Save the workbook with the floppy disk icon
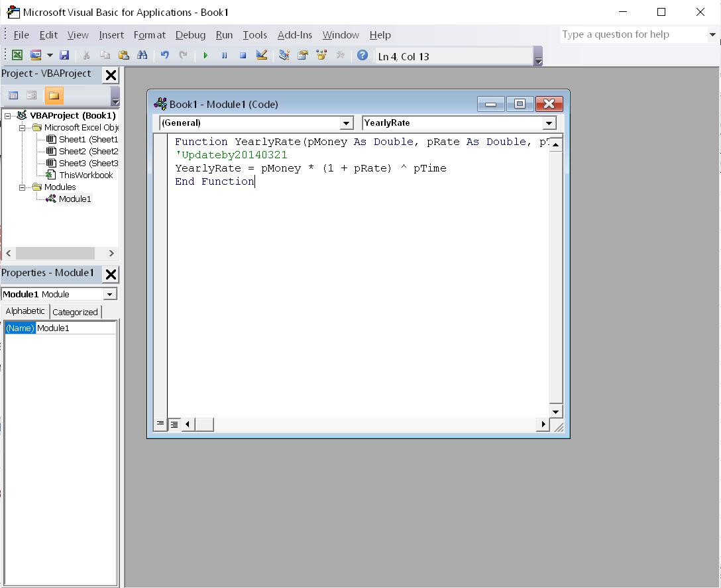 point(64,56)
